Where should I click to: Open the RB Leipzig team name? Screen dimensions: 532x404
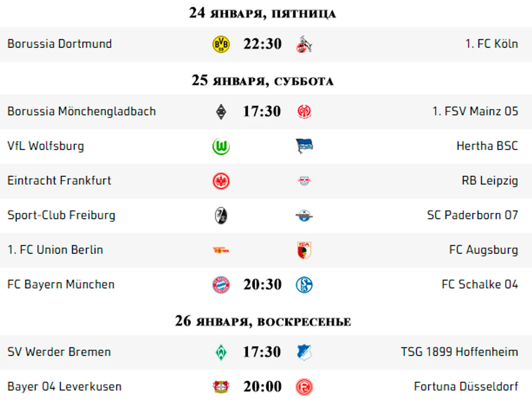[x=490, y=181]
